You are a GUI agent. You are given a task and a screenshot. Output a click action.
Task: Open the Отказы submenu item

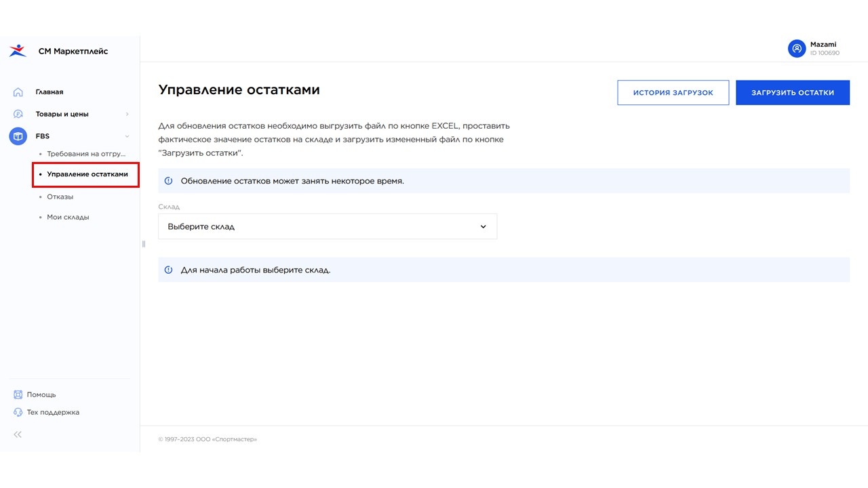(60, 197)
